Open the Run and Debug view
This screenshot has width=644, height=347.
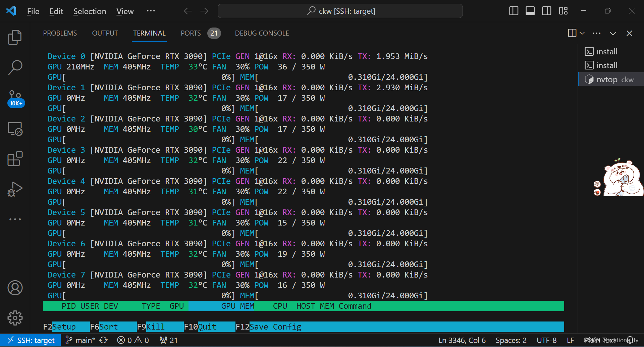coord(15,189)
